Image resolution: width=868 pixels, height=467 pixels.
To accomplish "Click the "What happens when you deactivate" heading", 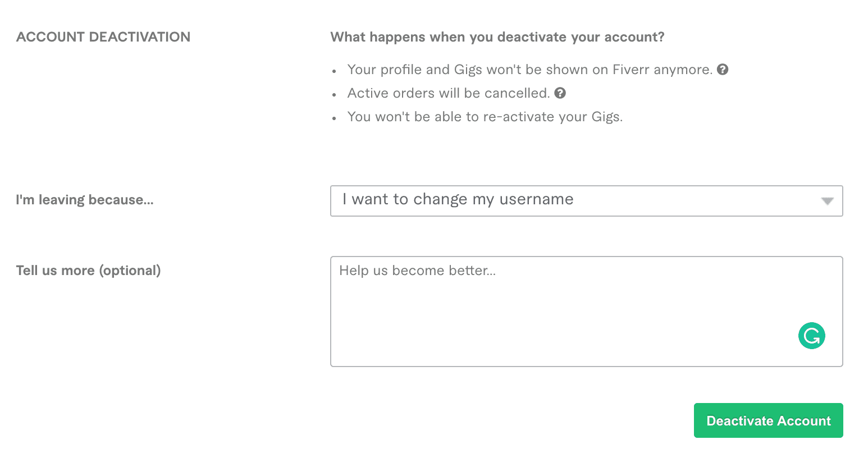I will coord(497,37).
